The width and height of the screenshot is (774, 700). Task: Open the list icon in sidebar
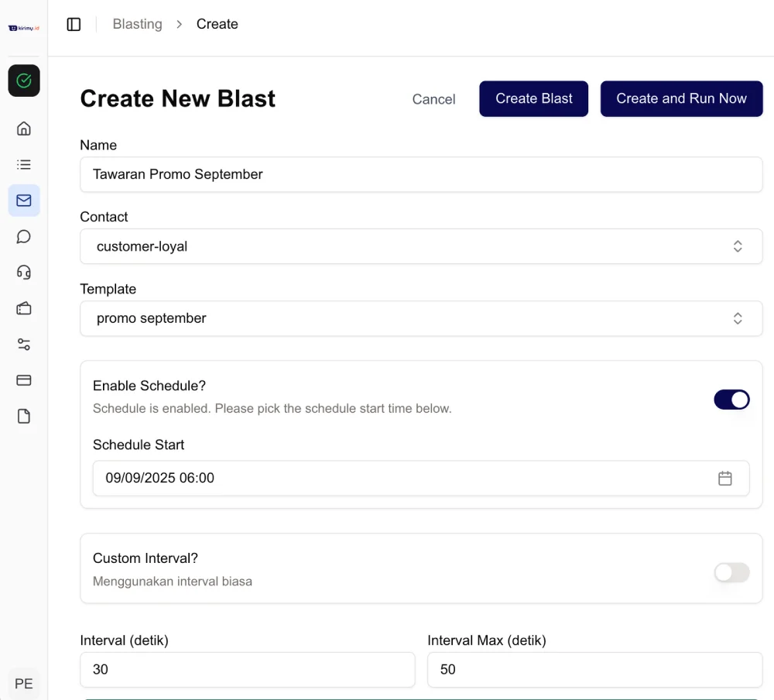(x=24, y=164)
